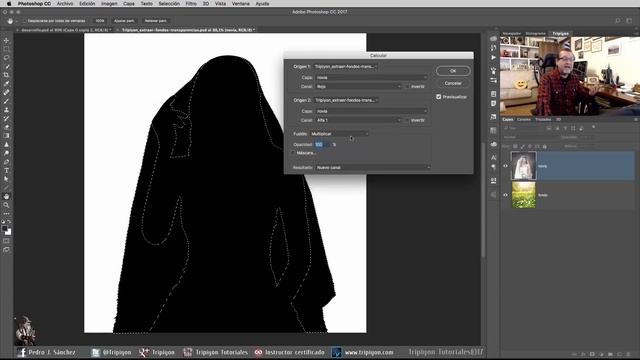Toggle Desplazarse por todas las ventanas
The height and width of the screenshot is (360, 640).
(24, 20)
